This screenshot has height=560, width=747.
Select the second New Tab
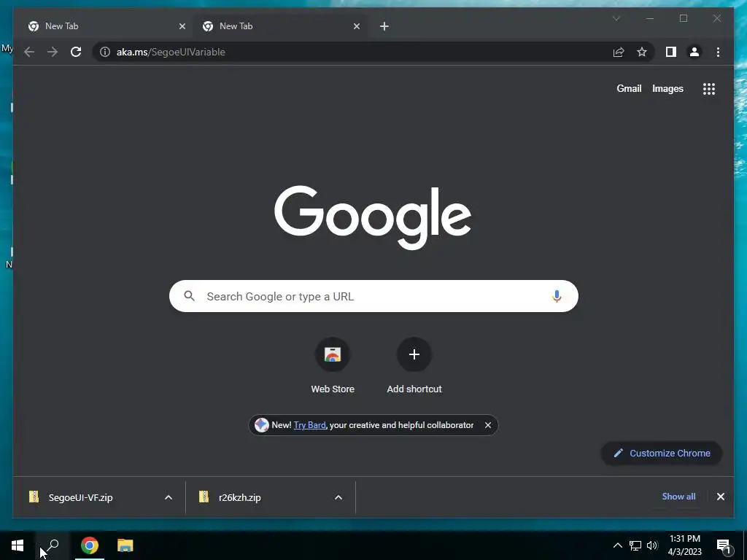[x=279, y=26]
